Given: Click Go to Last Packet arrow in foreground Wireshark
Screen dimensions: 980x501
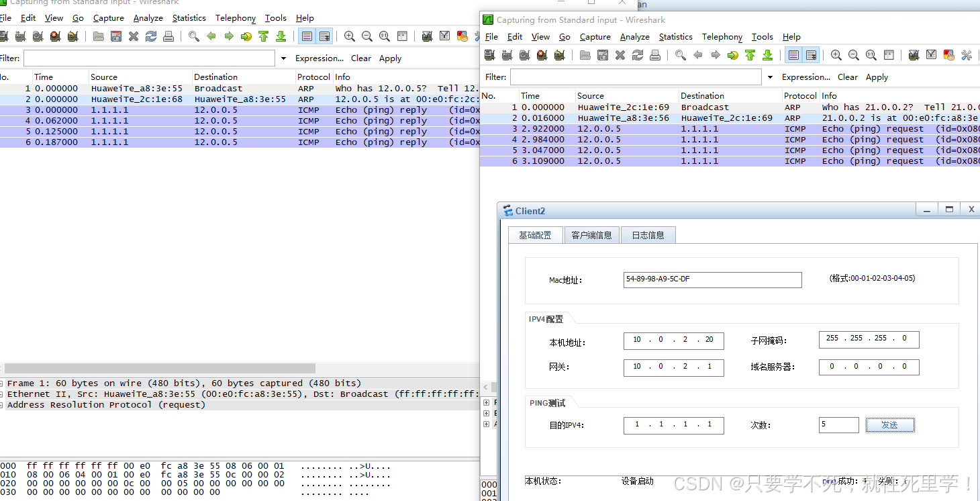Looking at the screenshot, I should click(767, 55).
